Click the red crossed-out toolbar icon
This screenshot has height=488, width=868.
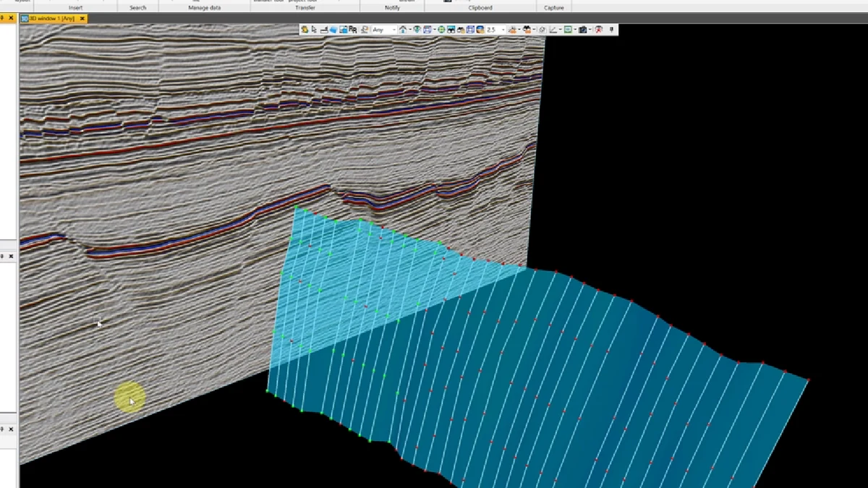pos(597,30)
